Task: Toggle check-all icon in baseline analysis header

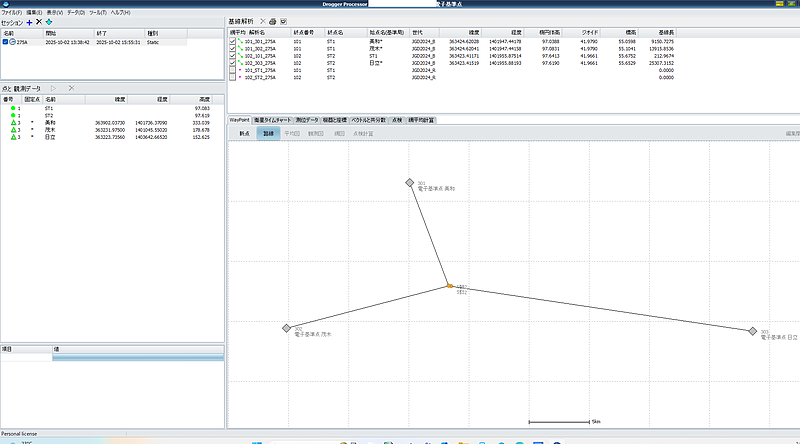Action: click(x=284, y=21)
